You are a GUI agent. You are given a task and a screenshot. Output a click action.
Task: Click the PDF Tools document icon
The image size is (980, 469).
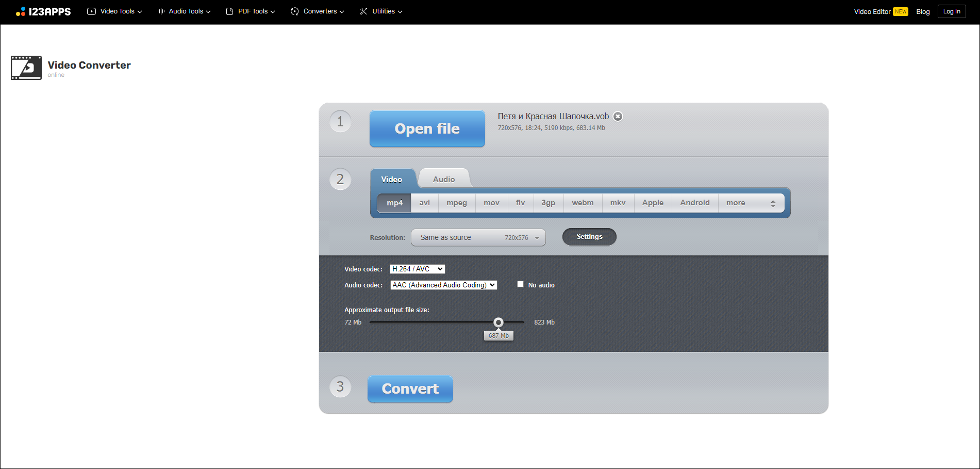[229, 11]
